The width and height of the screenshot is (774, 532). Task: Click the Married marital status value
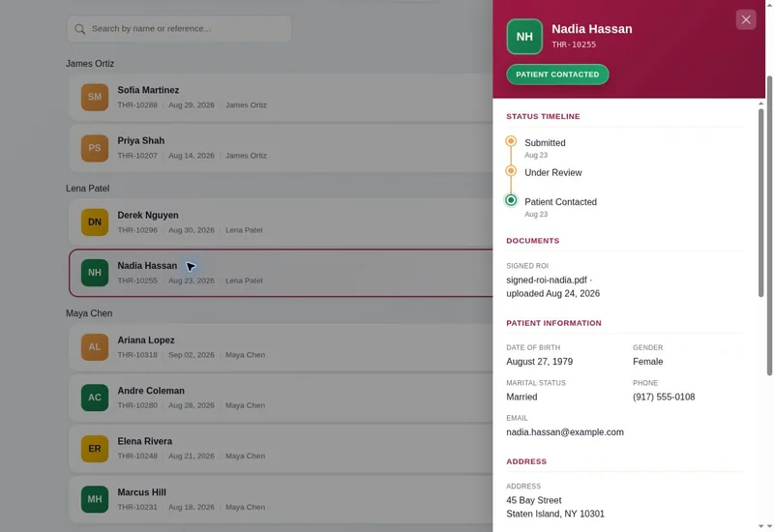click(x=521, y=397)
